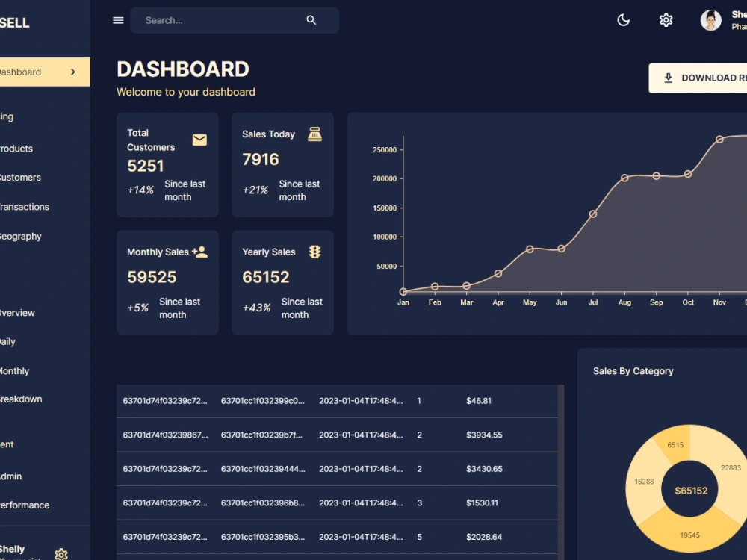
Task: Click chevron arrow next to Dashboard
Action: (73, 72)
